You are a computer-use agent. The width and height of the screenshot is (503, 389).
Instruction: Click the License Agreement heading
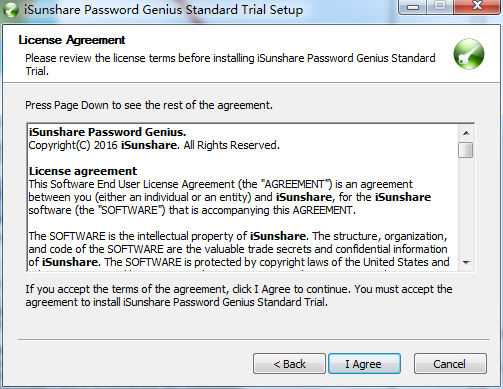[x=72, y=40]
